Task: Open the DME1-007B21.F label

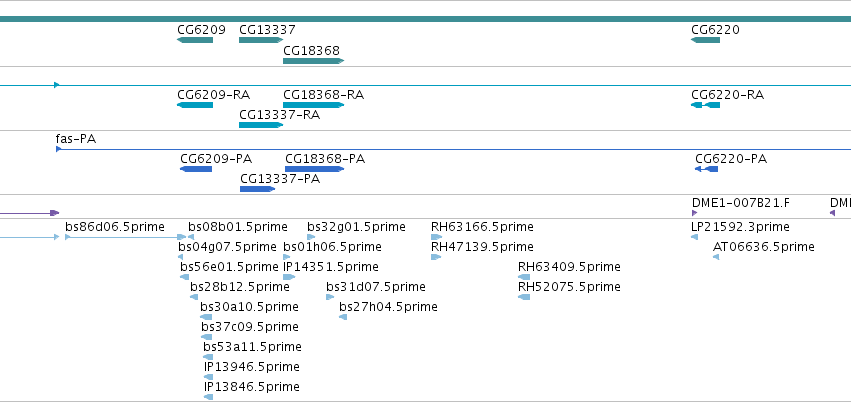Action: click(740, 203)
